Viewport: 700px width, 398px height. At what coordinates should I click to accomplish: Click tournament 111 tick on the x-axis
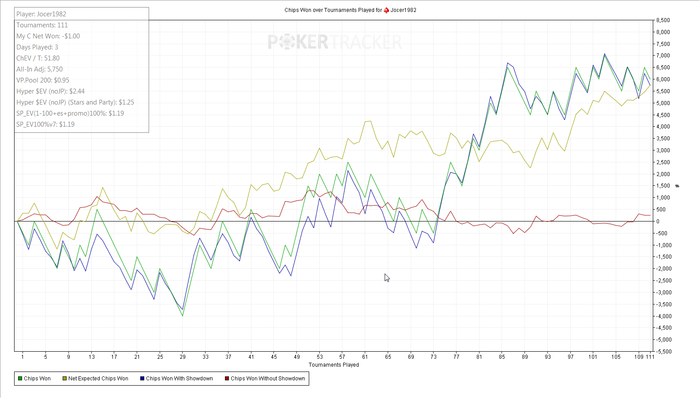pos(650,357)
